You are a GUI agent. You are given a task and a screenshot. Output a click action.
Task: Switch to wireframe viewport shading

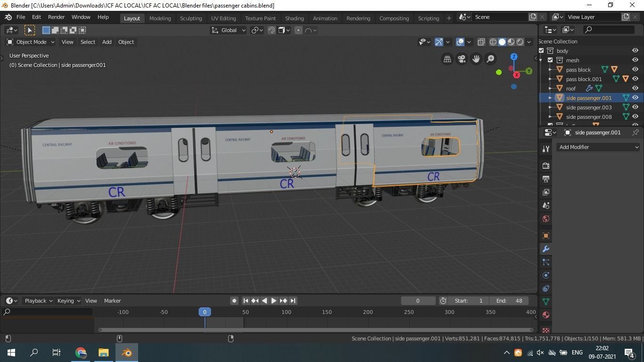pos(493,42)
